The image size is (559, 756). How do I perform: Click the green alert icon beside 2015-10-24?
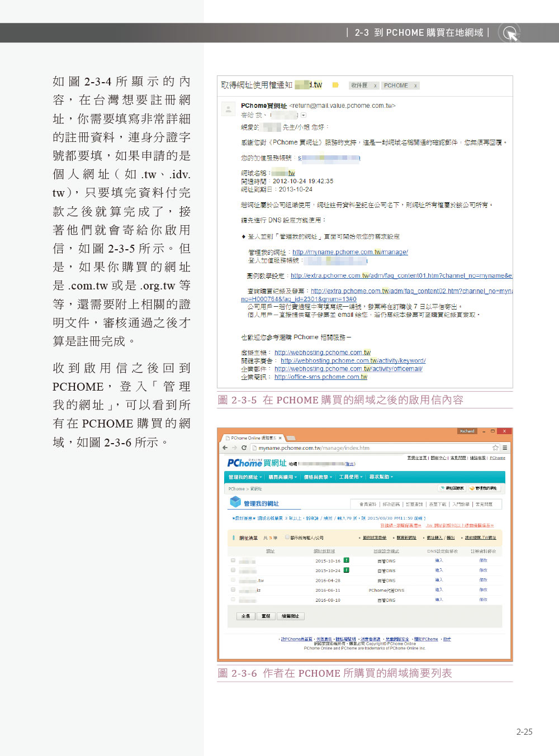pos(347,570)
